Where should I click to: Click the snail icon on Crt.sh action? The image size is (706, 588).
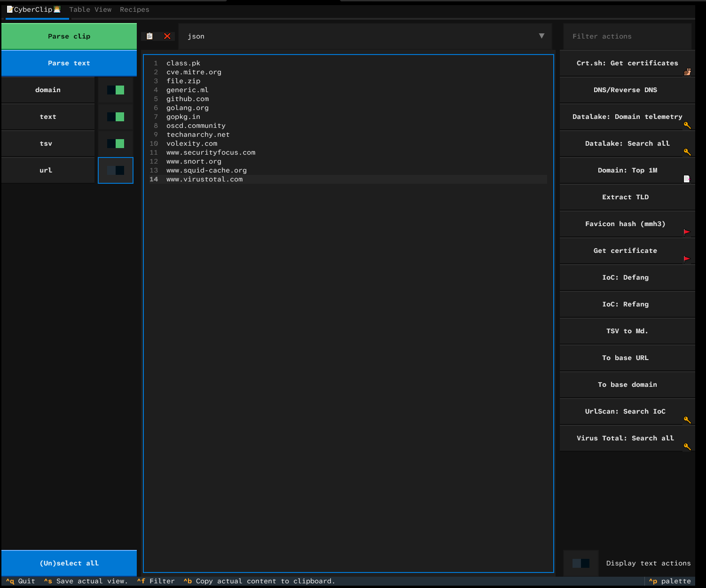point(687,72)
